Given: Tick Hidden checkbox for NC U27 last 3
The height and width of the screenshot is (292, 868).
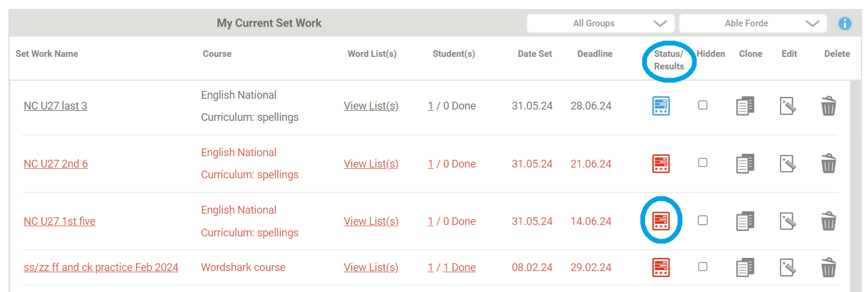Looking at the screenshot, I should point(703,105).
